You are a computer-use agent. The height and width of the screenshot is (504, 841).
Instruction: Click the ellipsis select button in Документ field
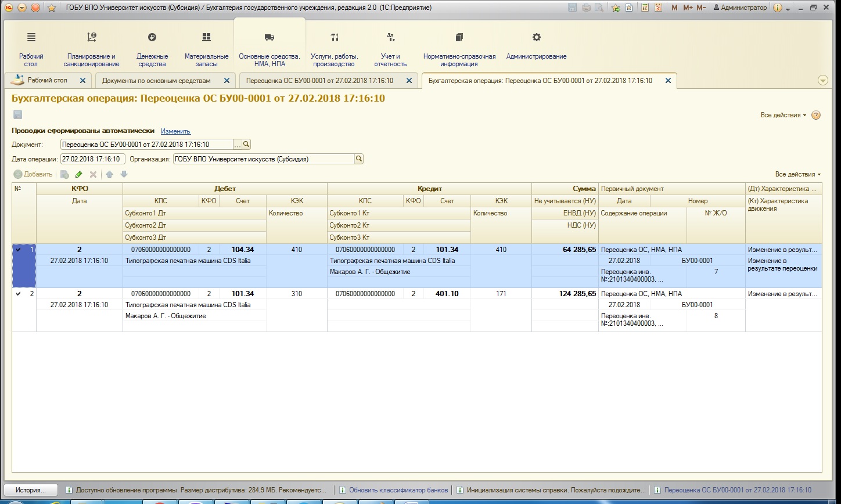237,144
